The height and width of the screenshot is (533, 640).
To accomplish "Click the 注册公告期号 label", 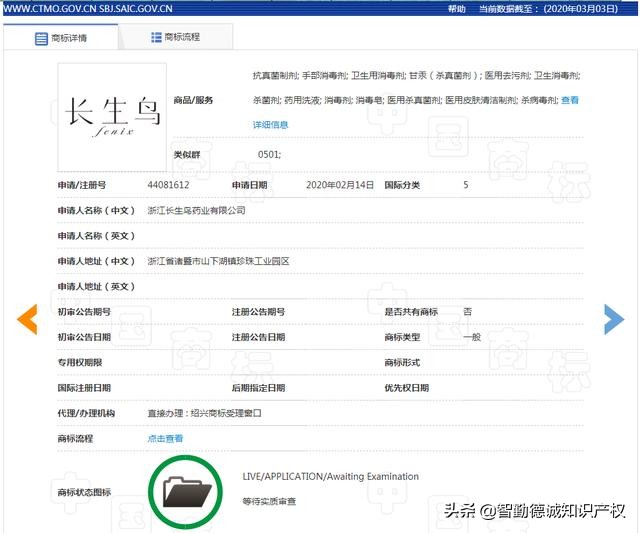I will [x=258, y=311].
